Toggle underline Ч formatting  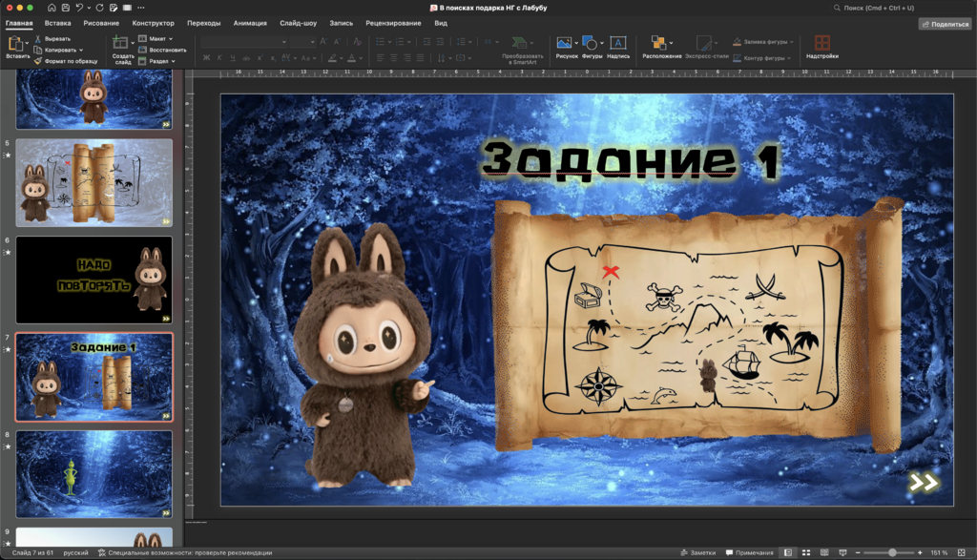tap(233, 58)
